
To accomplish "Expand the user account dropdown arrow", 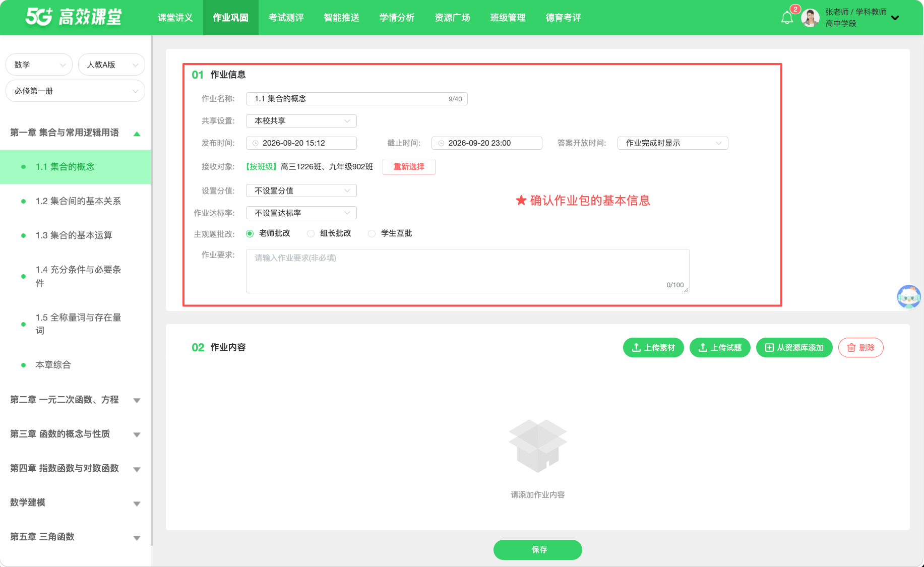I will pos(895,18).
